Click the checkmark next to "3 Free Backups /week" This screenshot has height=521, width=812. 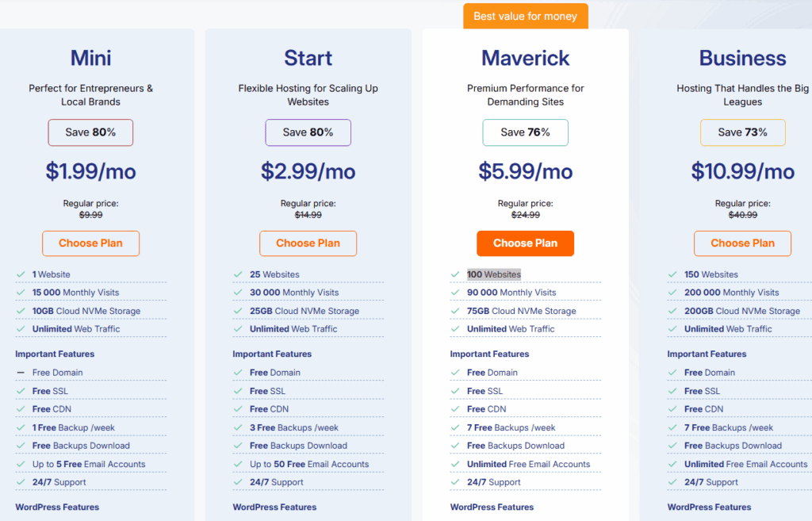coord(237,427)
